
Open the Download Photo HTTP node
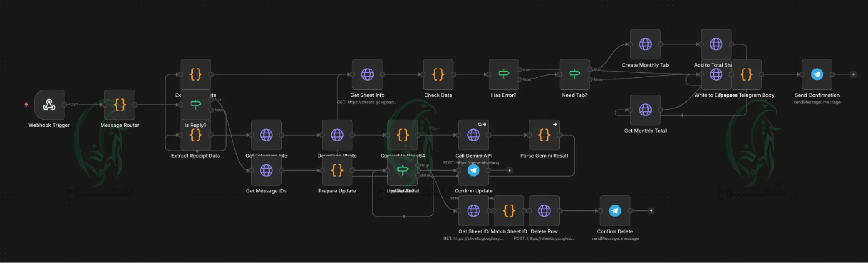pos(337,135)
